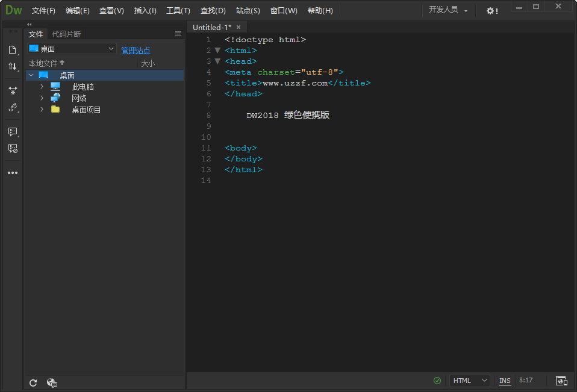Viewport: 577px width, 392px height.
Task: Expand the 桌面项目 tree node
Action: point(42,109)
